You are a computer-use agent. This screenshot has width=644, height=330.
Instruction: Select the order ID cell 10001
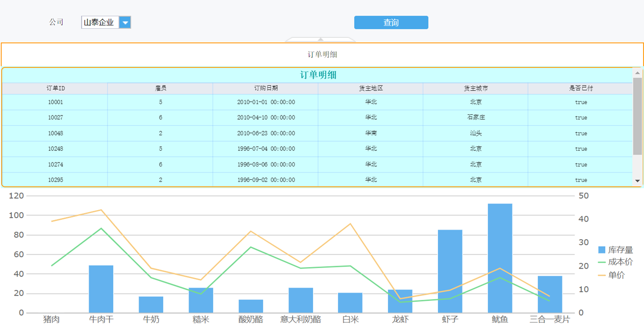(x=55, y=102)
